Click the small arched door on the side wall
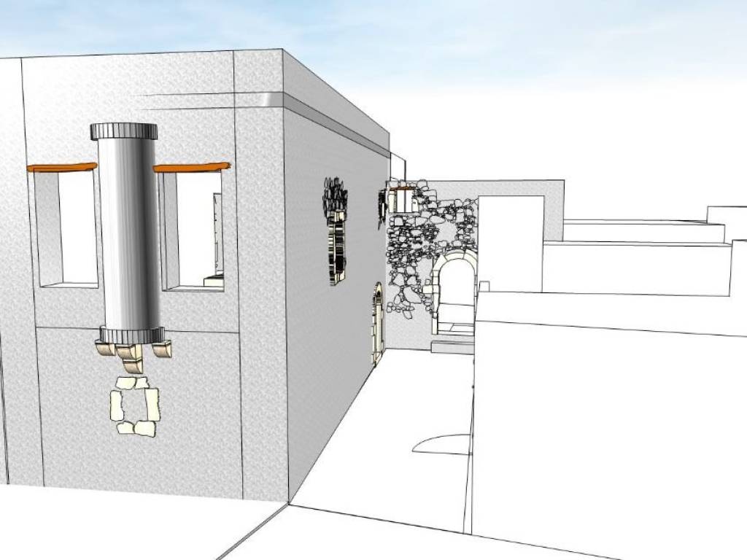The width and height of the screenshot is (747, 560). pos(377,324)
